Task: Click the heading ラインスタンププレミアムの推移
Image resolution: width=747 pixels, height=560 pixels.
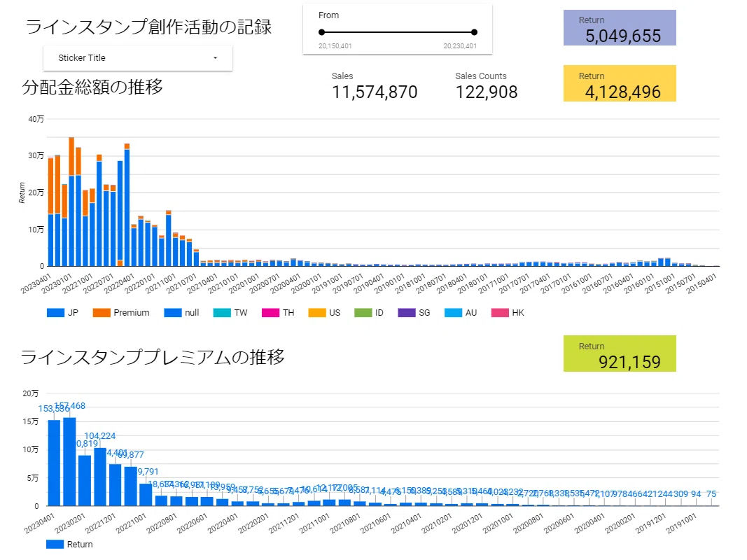Action: 153,357
